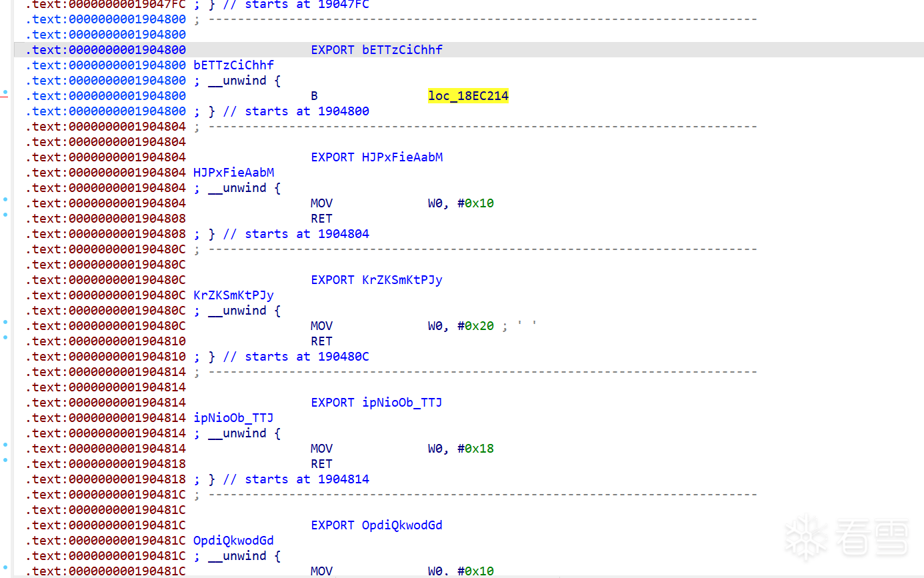Click the MOV mnemonic at address 1904814
Image resolution: width=924 pixels, height=578 pixels.
(x=321, y=449)
